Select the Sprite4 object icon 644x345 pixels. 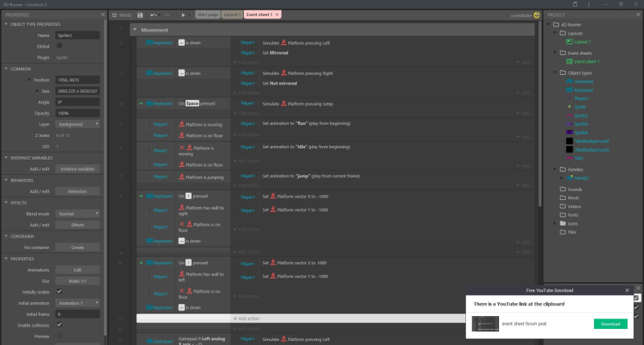[569, 132]
